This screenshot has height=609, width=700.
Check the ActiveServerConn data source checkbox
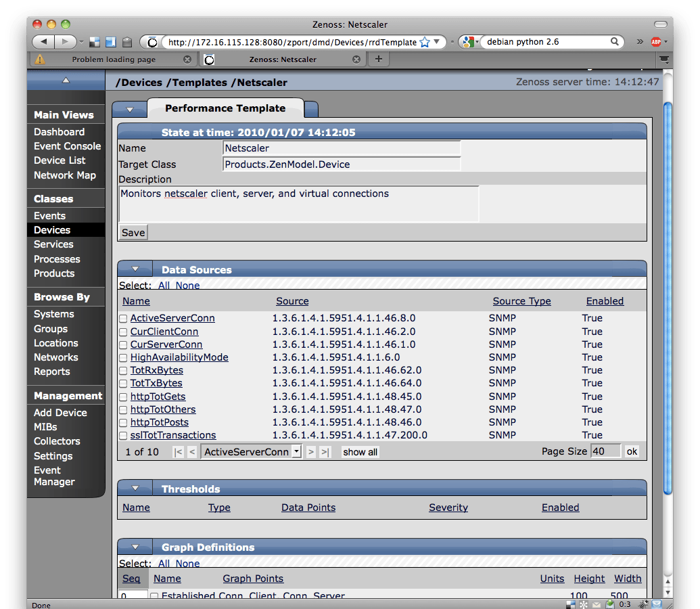coord(123,318)
